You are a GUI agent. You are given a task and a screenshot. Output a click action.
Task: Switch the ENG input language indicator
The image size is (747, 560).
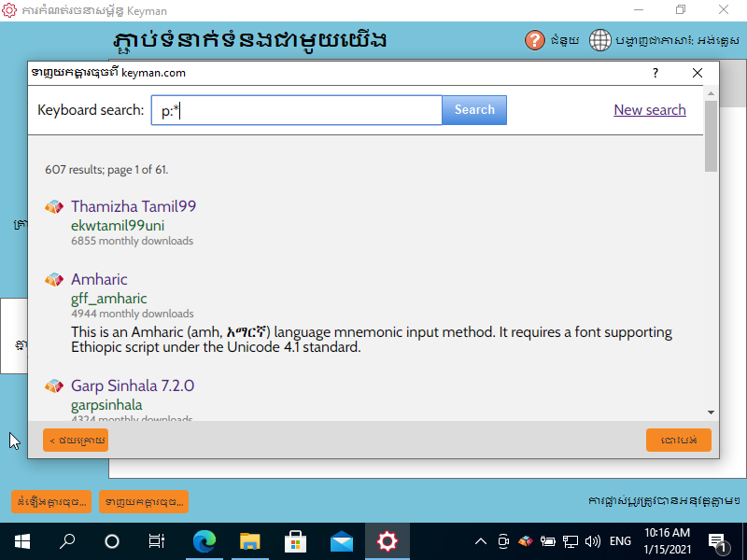pos(620,541)
